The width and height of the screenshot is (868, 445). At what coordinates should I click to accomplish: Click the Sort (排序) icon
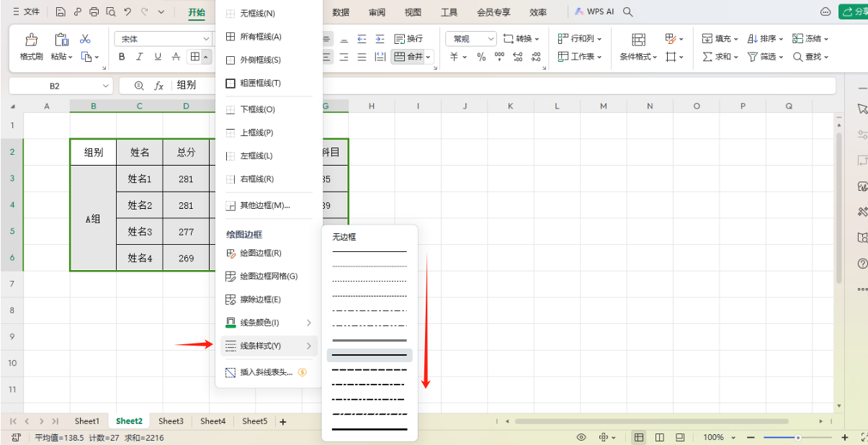(x=753, y=39)
